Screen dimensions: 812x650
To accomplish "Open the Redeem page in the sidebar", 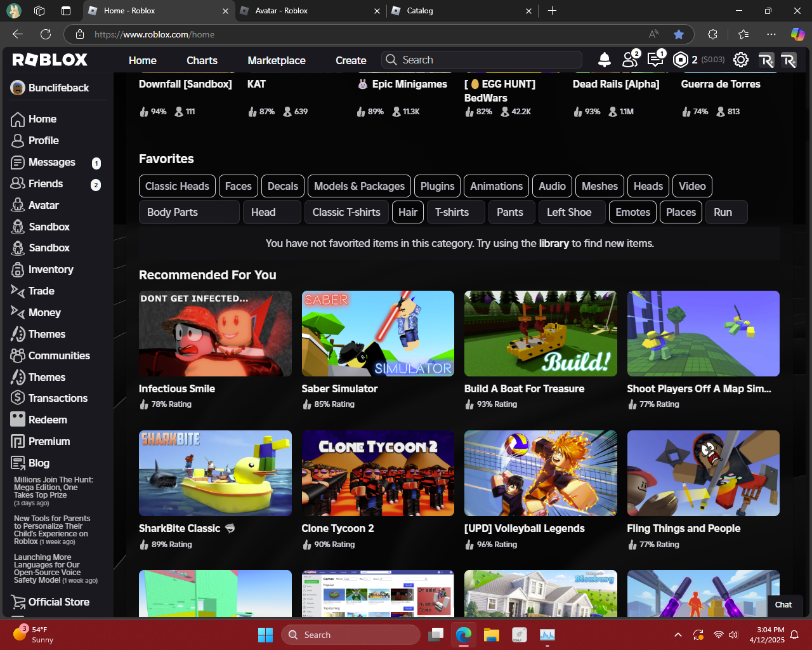I will (39, 420).
